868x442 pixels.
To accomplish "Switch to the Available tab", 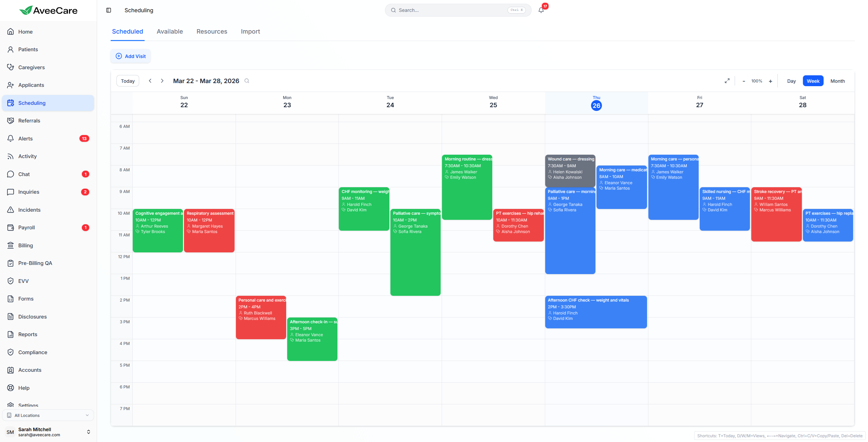I will [x=170, y=32].
